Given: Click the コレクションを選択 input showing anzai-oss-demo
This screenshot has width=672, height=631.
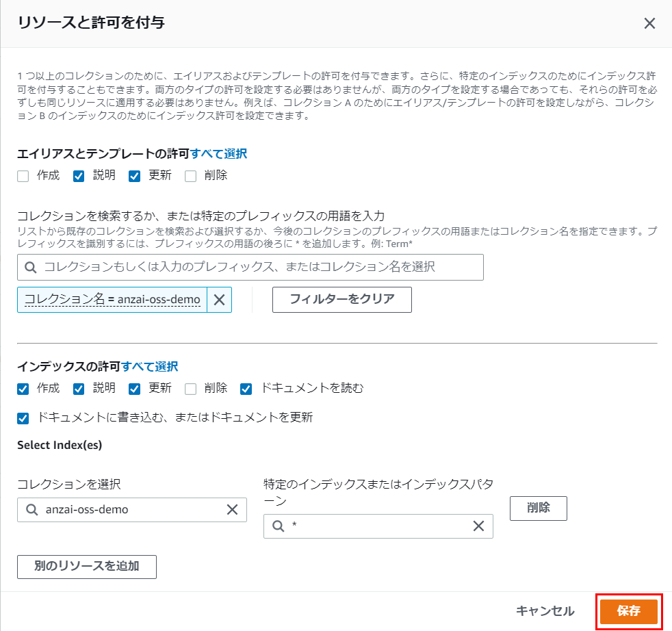Looking at the screenshot, I should point(132,510).
